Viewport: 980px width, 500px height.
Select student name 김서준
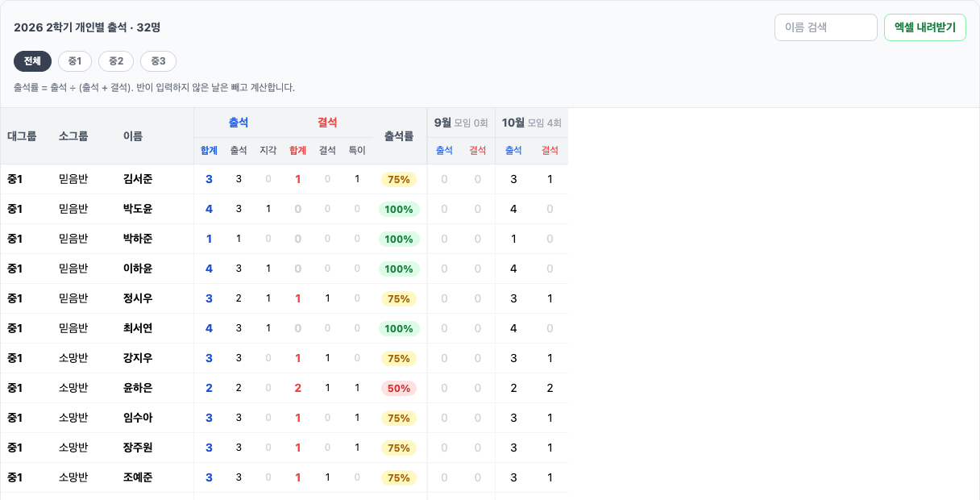(x=138, y=179)
